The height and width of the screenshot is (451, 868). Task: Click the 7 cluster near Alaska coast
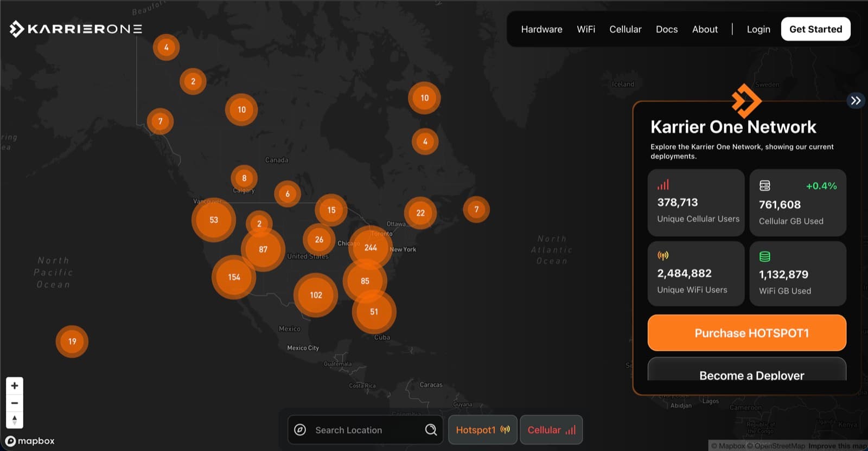tap(160, 121)
